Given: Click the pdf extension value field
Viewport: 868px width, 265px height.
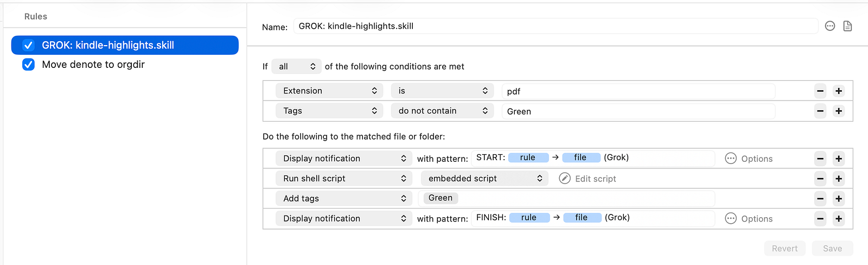Looking at the screenshot, I should [638, 91].
